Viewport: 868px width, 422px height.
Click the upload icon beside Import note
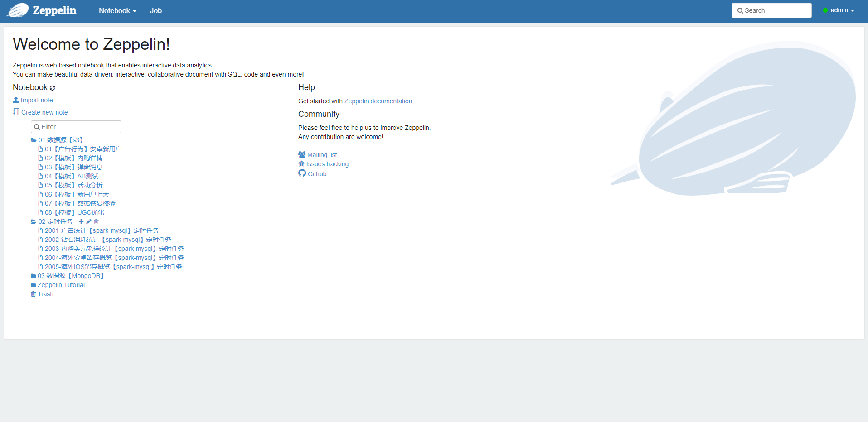tap(16, 100)
